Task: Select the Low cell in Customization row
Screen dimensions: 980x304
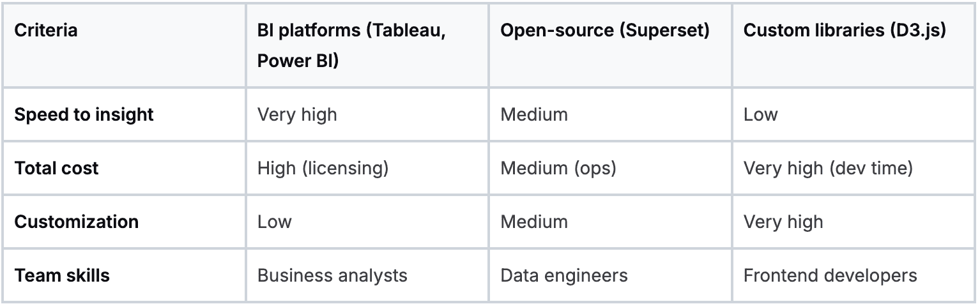Action: 275,222
